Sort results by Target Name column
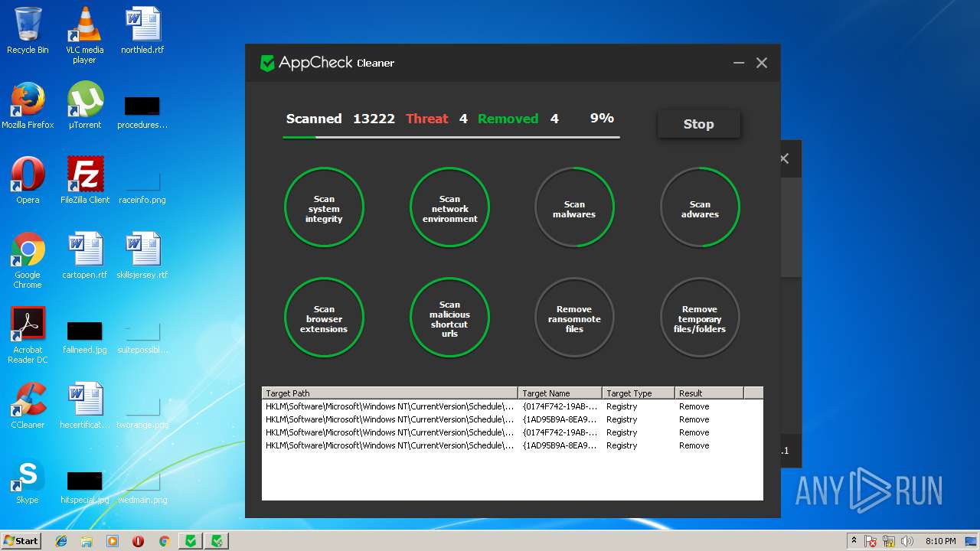 coord(560,393)
